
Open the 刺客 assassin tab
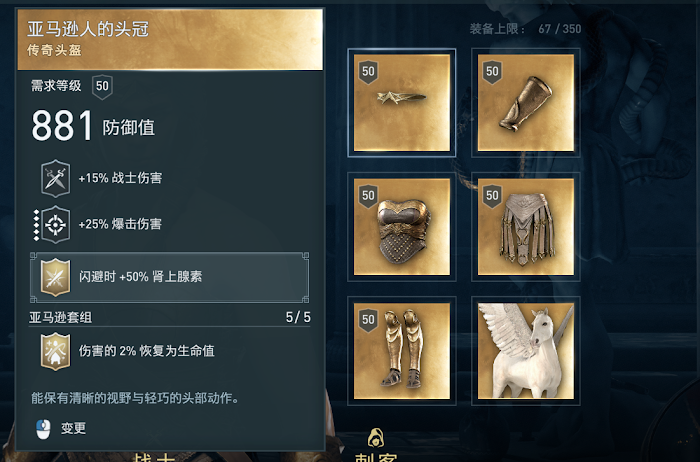376,457
